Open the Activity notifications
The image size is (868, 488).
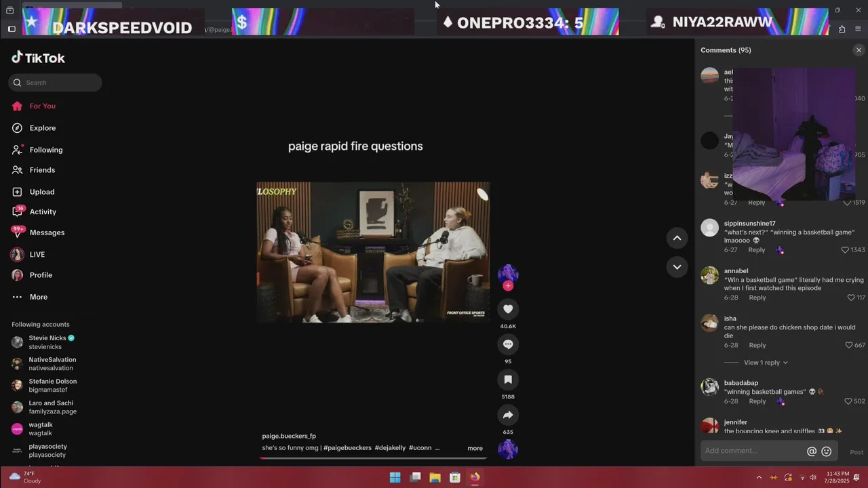tap(43, 212)
